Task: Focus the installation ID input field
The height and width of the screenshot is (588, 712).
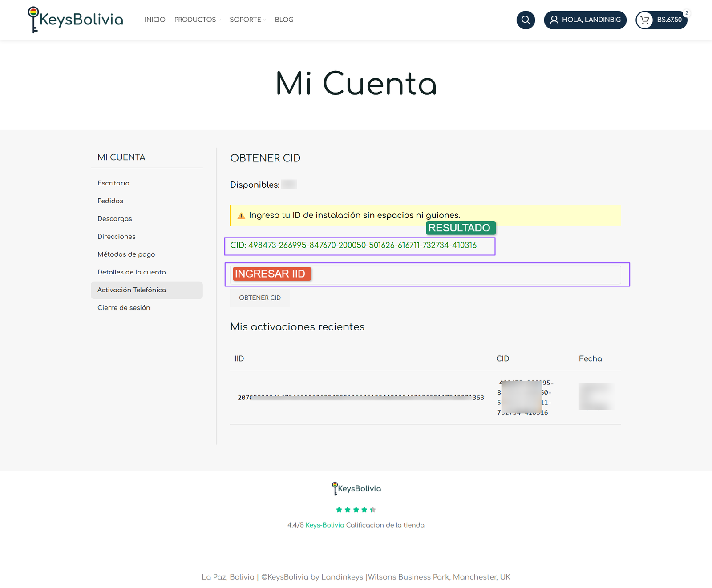Action: (463, 274)
